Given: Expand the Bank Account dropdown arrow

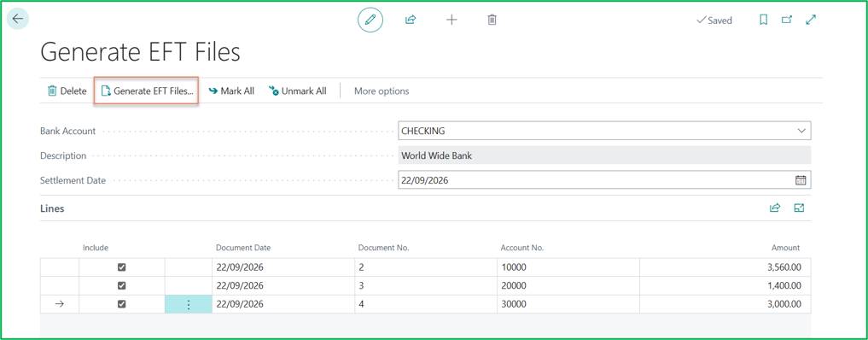Looking at the screenshot, I should (801, 132).
